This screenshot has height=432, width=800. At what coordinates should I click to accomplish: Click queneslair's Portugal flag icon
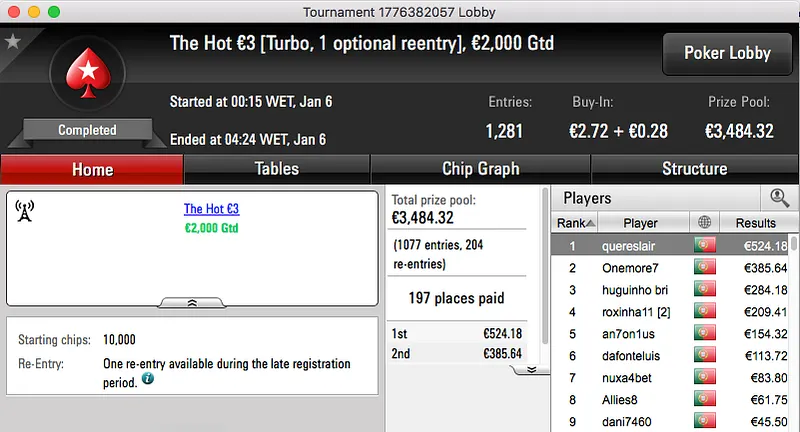[704, 246]
